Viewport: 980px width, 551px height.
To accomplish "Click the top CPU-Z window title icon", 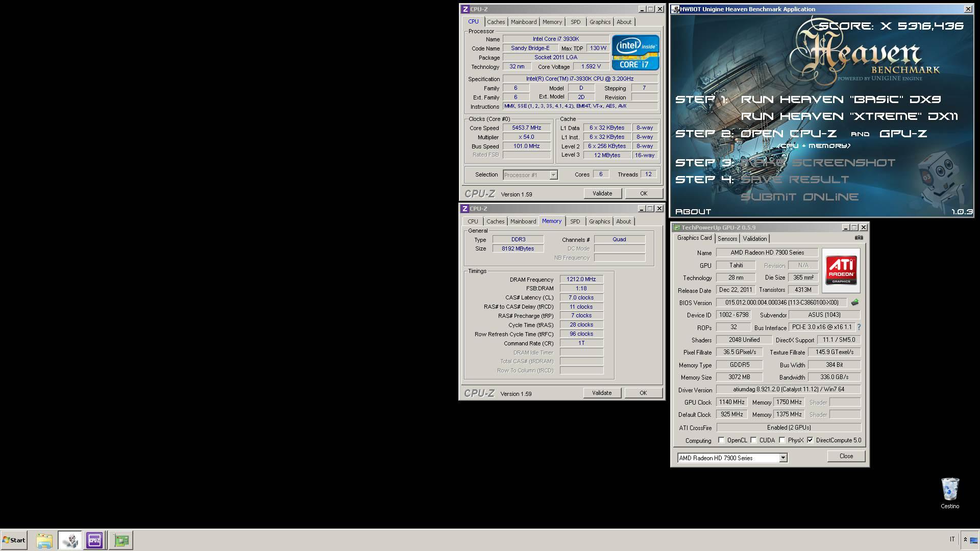I will point(465,9).
